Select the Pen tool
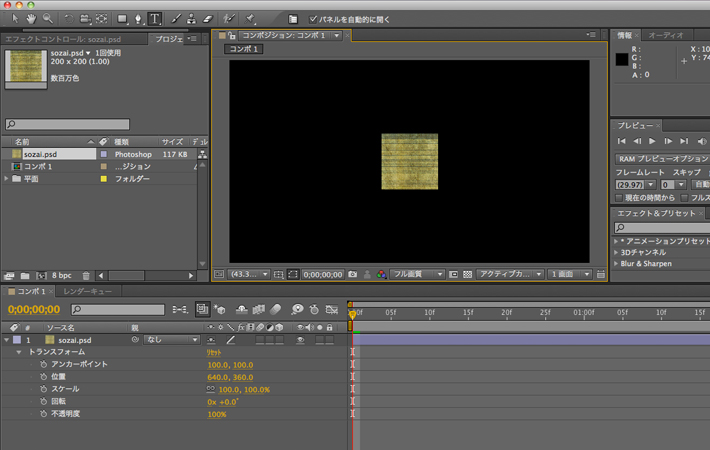710x450 pixels. click(138, 18)
